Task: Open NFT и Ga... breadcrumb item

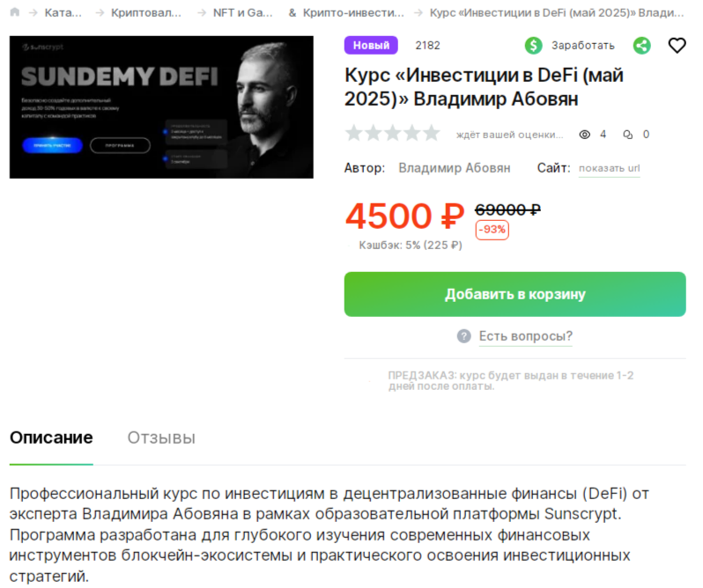Action: tap(242, 12)
